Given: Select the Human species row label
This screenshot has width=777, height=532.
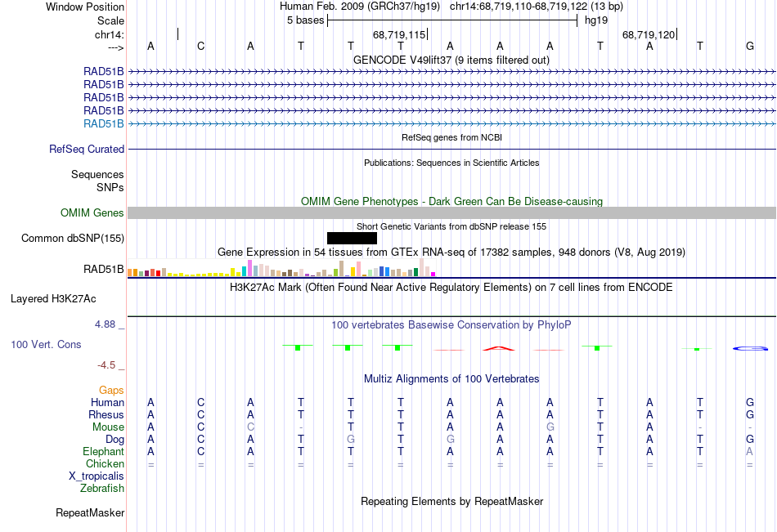Looking at the screenshot, I should (x=107, y=402).
